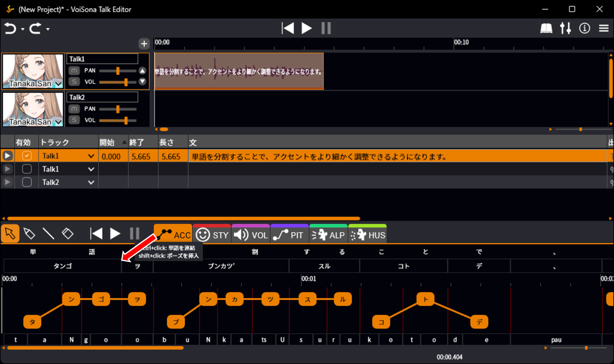Click the add track plus button

click(144, 44)
